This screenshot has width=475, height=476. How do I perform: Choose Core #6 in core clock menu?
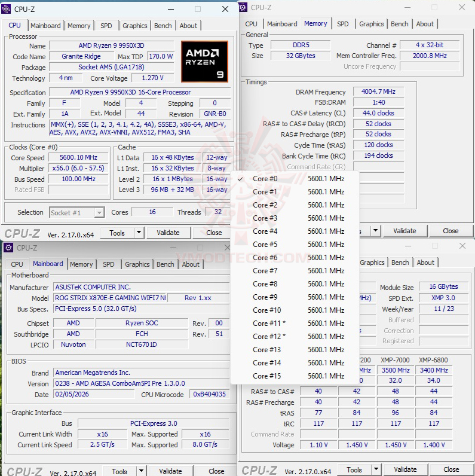point(295,257)
